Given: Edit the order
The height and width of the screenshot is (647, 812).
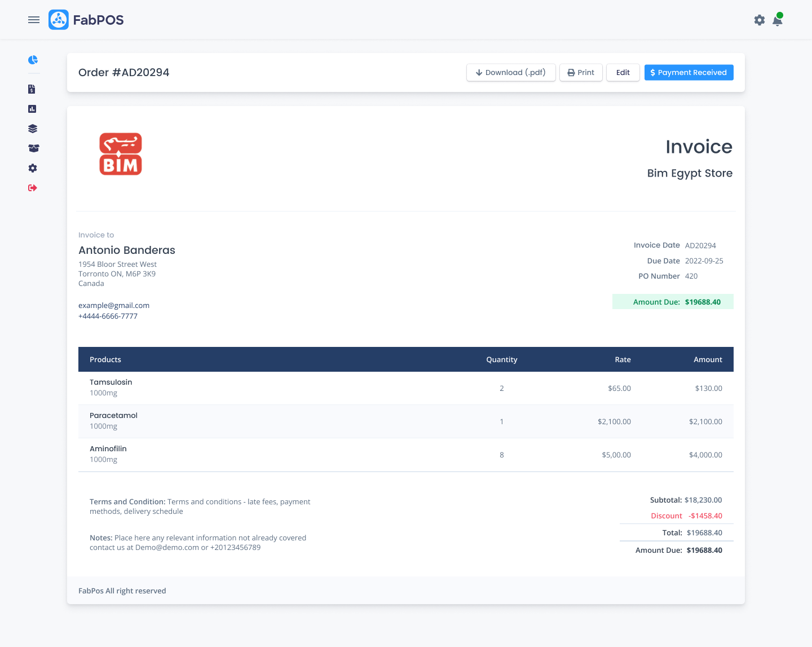Looking at the screenshot, I should 623,72.
